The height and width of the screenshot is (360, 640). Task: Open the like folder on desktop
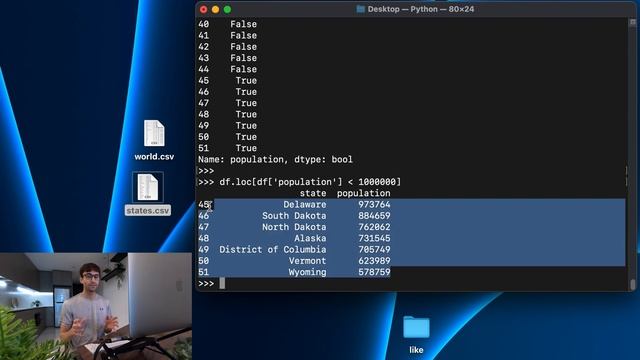coord(416,327)
